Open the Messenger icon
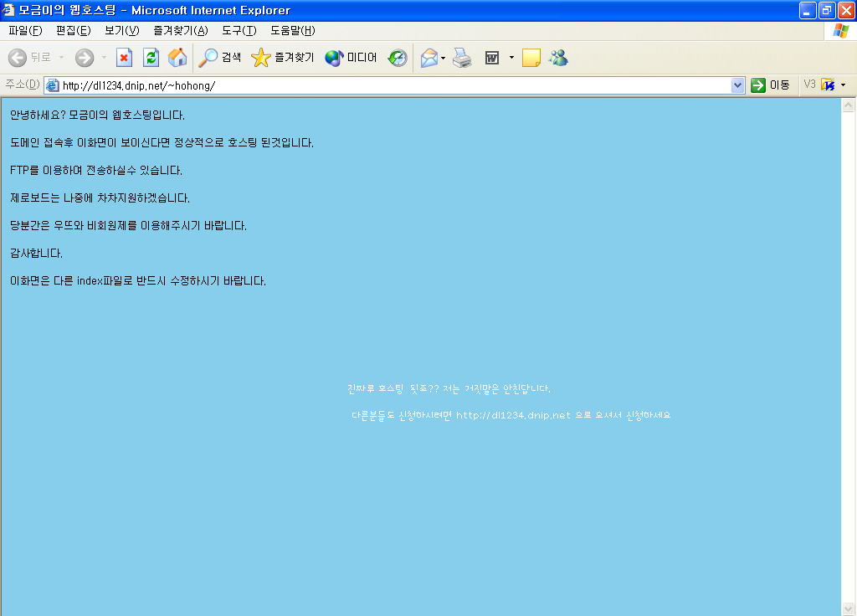Image resolution: width=857 pixels, height=616 pixels. coord(558,58)
